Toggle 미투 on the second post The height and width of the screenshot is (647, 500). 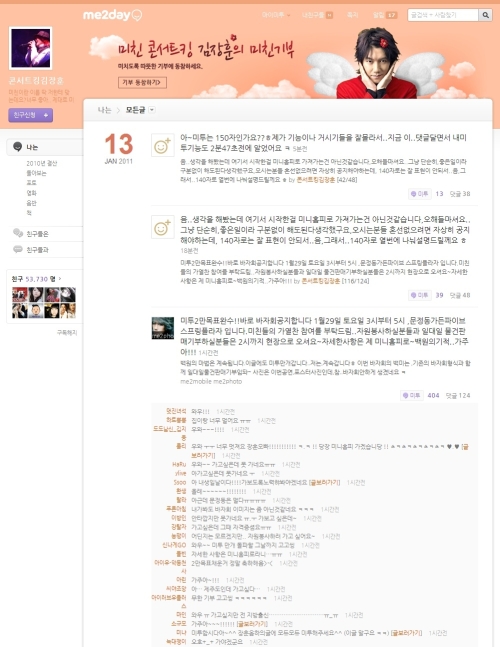pos(420,295)
